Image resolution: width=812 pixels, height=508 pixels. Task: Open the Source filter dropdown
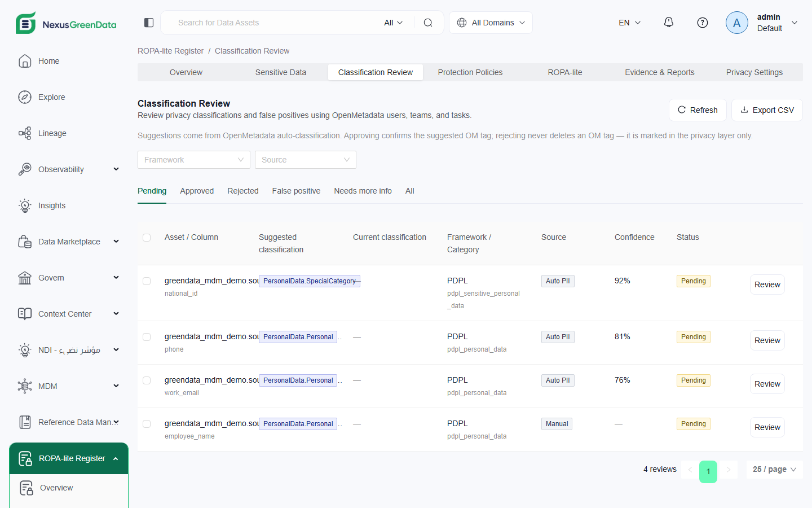[306, 160]
